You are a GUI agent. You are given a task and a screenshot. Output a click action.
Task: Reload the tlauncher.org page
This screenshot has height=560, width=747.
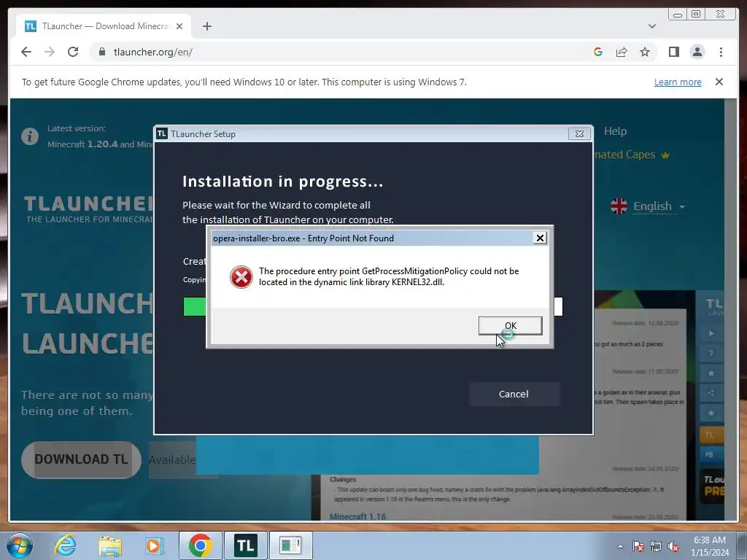73,52
